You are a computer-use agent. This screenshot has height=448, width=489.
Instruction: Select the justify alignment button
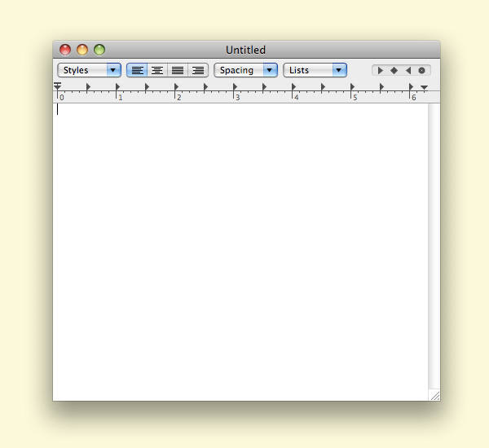click(178, 70)
